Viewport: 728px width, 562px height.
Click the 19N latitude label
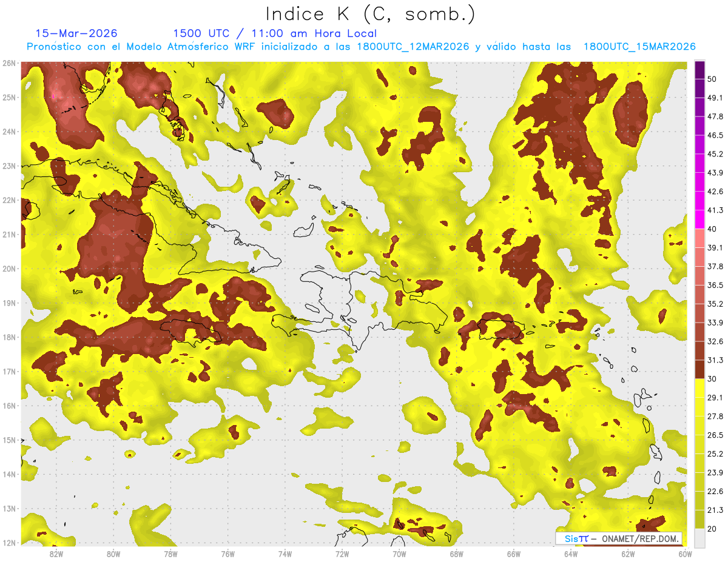(9, 303)
